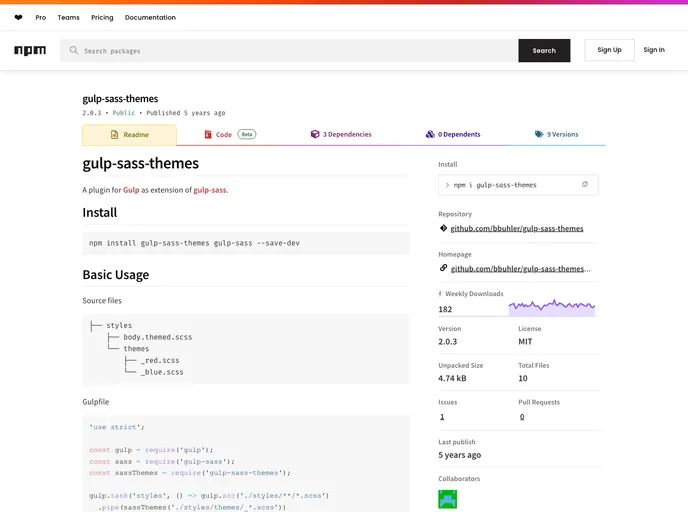The width and height of the screenshot is (688, 512).
Task: Click the '2.0.3' value under Version
Action: [448, 342]
